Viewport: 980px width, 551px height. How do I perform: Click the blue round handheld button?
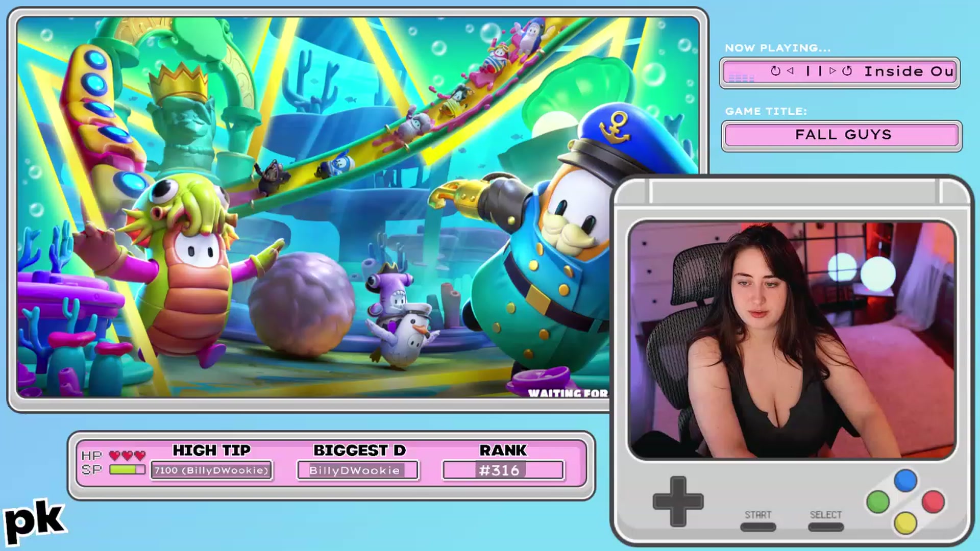pyautogui.click(x=905, y=481)
